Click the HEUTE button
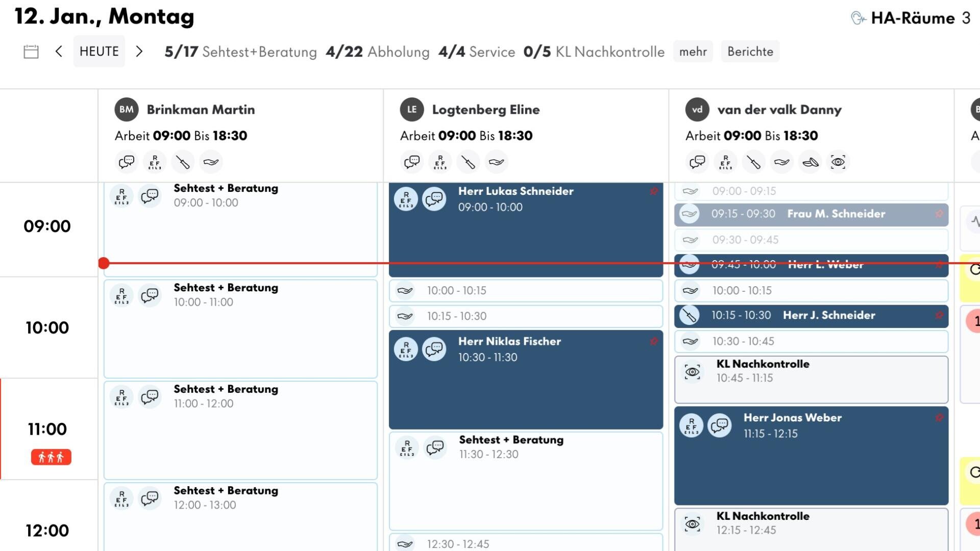The width and height of the screenshot is (980, 551). coord(99,51)
